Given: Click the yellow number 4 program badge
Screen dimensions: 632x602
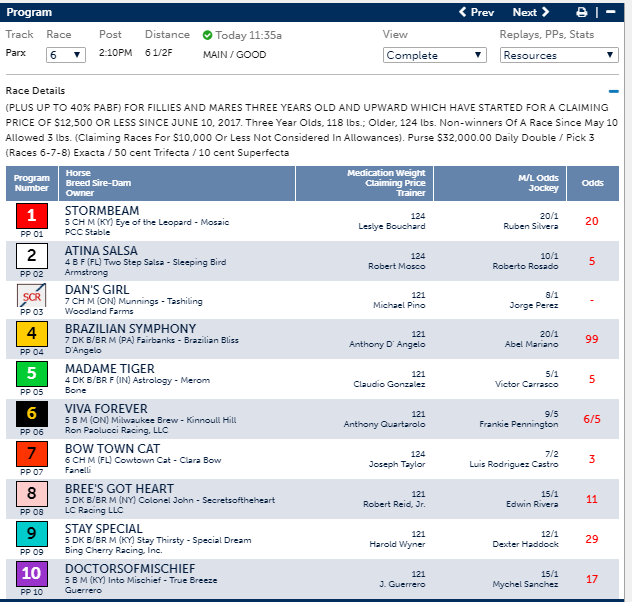Looking at the screenshot, I should tap(31, 335).
